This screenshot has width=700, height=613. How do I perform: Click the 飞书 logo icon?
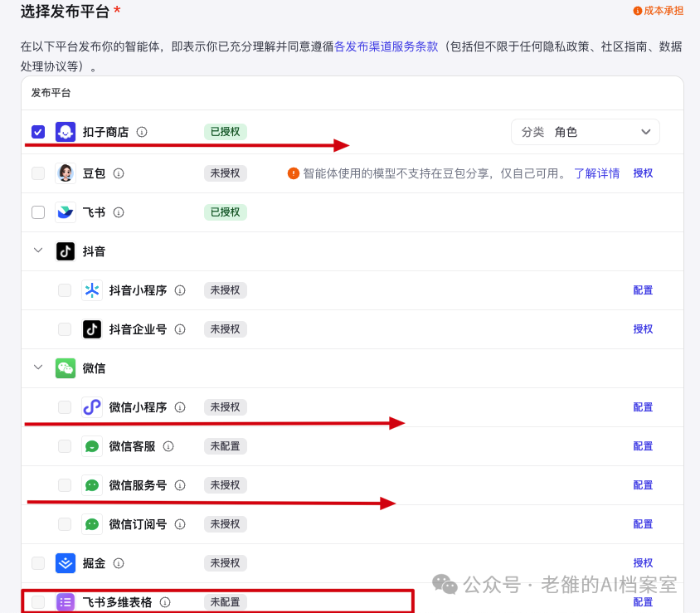pyautogui.click(x=66, y=212)
